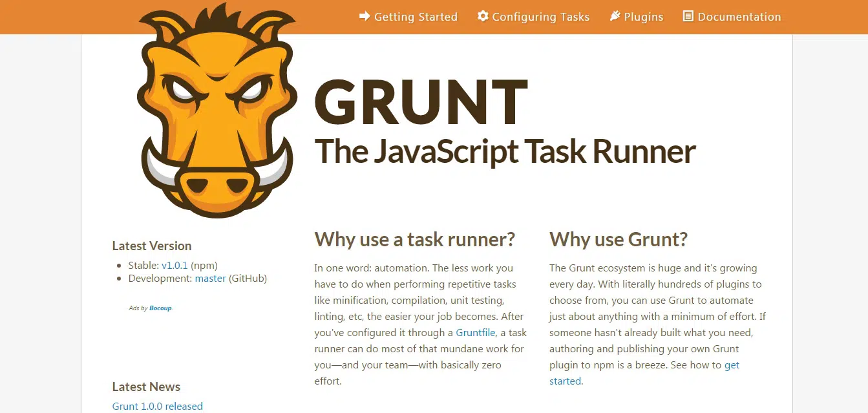Open the Configuring Tasks menu item
Image resolution: width=868 pixels, height=413 pixels.
coord(540,17)
